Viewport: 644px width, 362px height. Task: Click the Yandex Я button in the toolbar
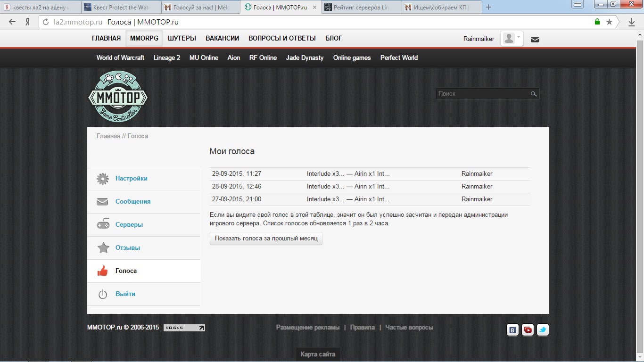coord(28,22)
